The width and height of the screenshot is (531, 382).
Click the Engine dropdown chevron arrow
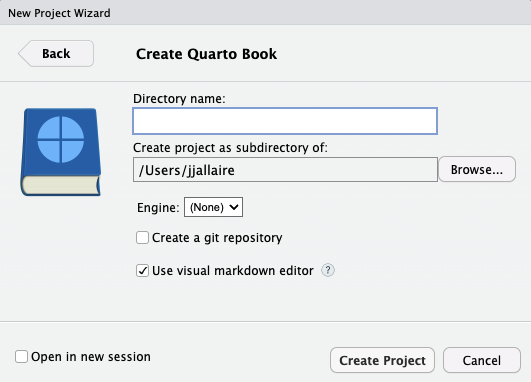point(234,207)
